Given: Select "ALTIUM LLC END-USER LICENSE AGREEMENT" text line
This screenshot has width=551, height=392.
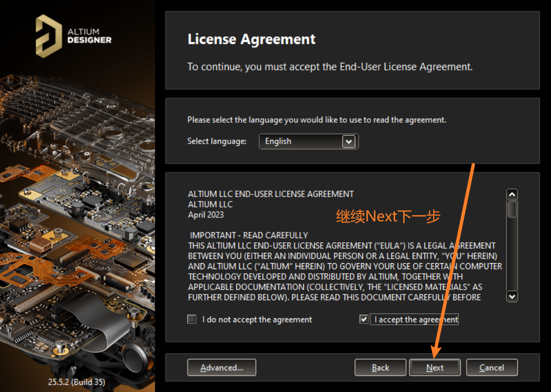Looking at the screenshot, I should 271,194.
